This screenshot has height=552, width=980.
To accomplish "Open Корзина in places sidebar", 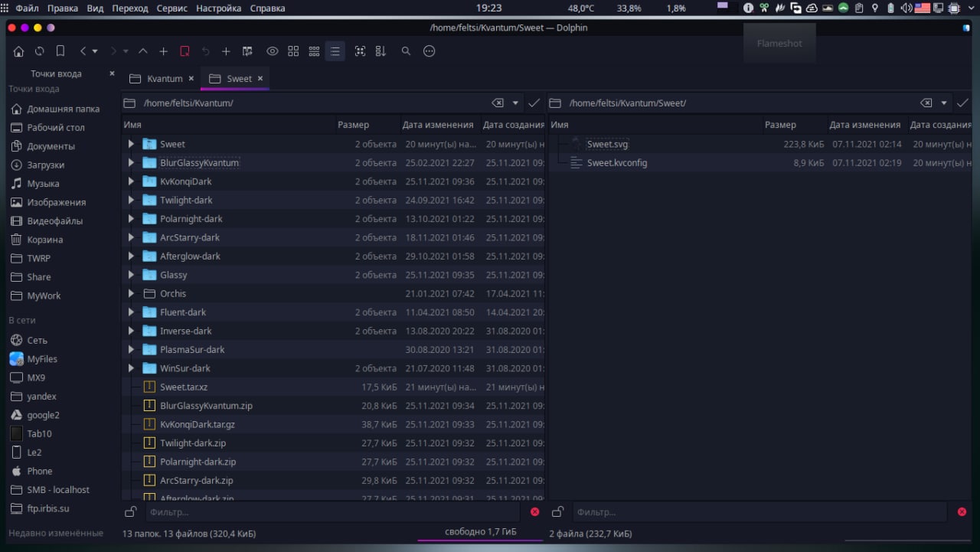I will pos(45,240).
